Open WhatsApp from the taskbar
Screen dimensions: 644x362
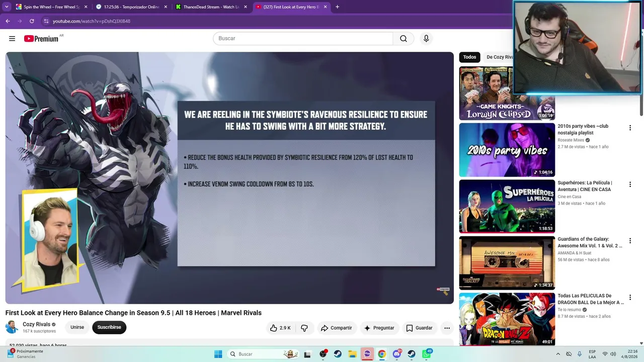tap(427, 354)
